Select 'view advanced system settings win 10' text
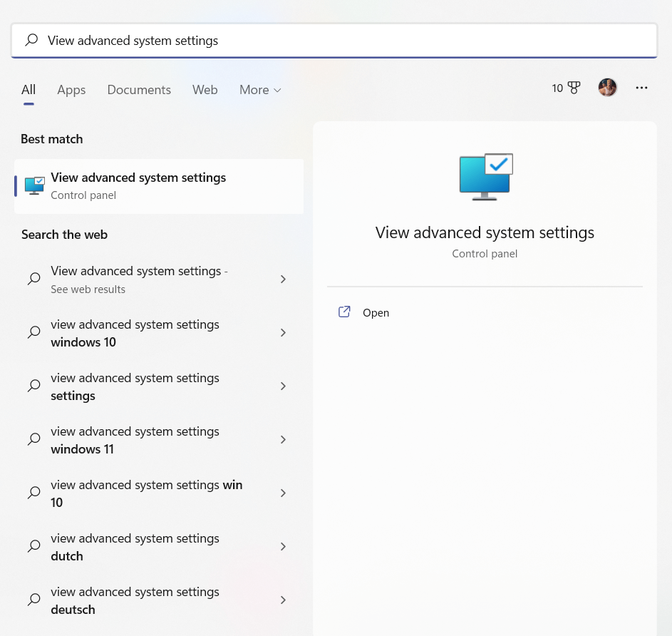 pos(147,493)
